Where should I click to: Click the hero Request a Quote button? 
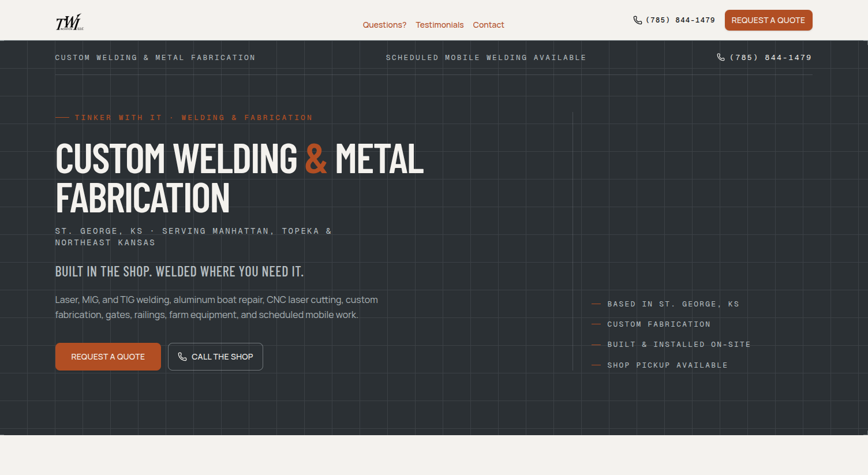(x=108, y=357)
